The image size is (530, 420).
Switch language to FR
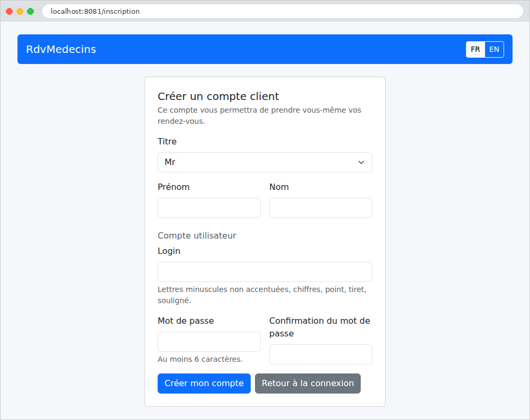pyautogui.click(x=475, y=49)
